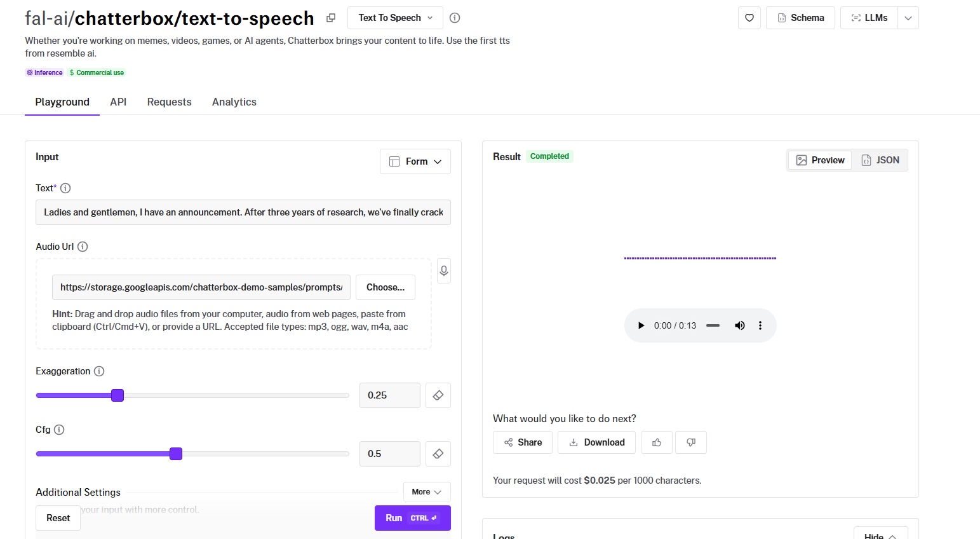This screenshot has height=539, width=980.
Task: Open the Analytics tab
Action: 234,102
